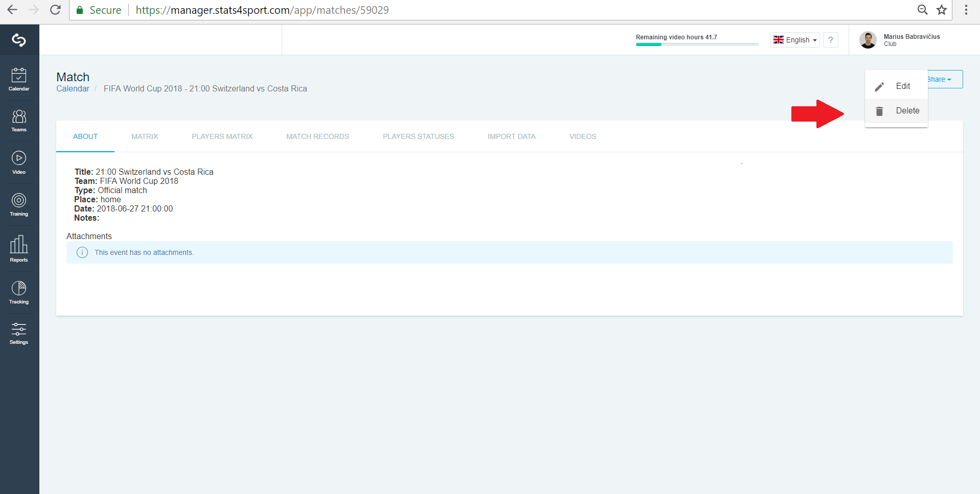Click the remaining video hours progress bar
Viewport: 980px width, 494px height.
(x=697, y=44)
